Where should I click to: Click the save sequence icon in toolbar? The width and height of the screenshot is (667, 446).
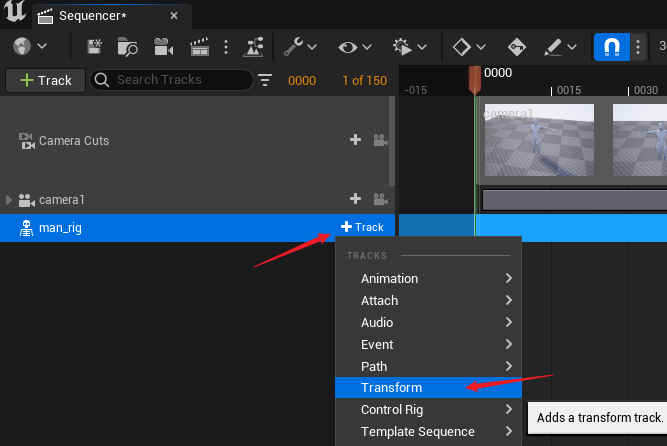coord(95,47)
